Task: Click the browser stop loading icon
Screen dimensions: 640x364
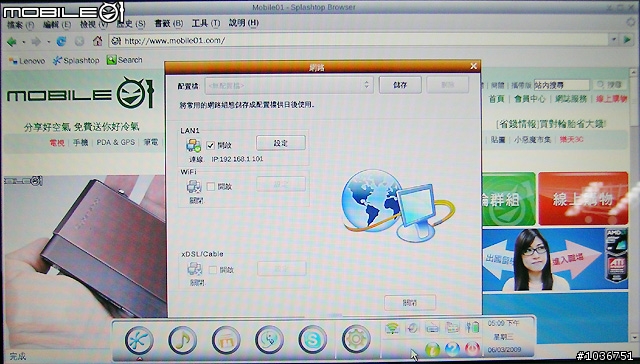Action: [79, 41]
